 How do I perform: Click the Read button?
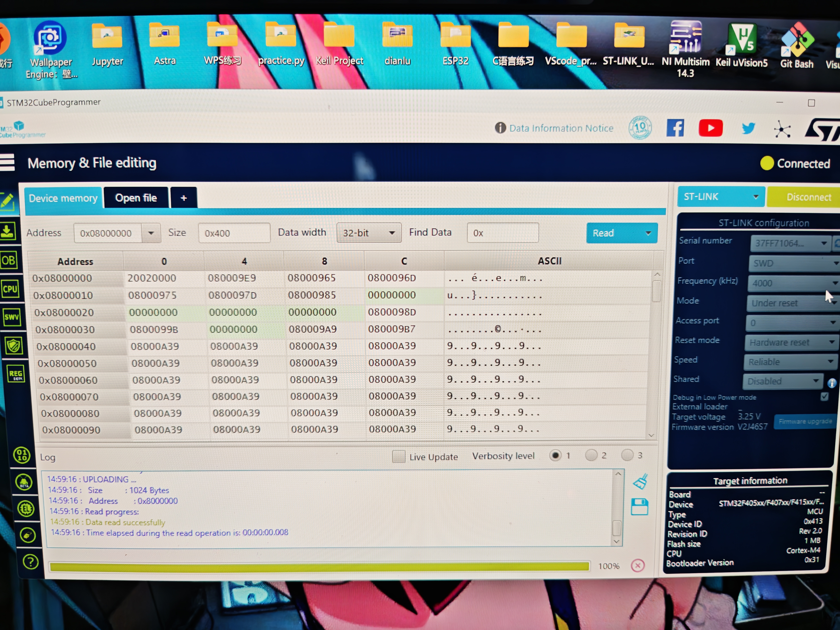click(x=613, y=233)
